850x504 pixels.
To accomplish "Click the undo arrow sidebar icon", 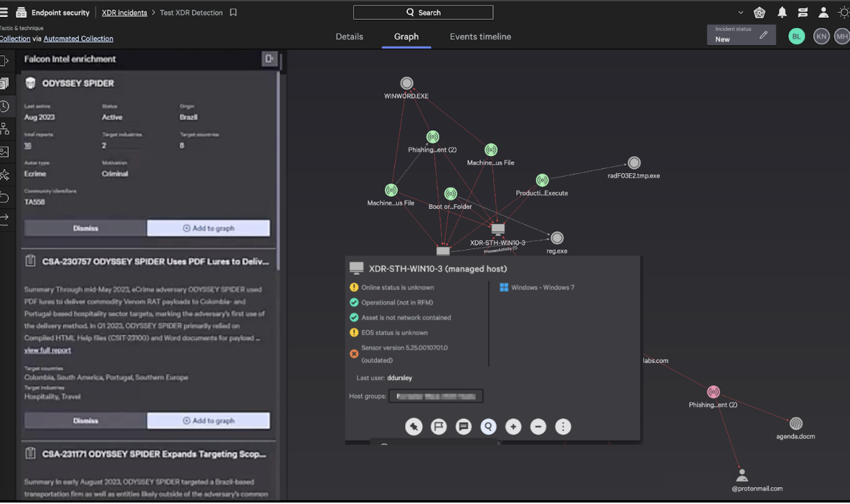I will click(x=4, y=197).
